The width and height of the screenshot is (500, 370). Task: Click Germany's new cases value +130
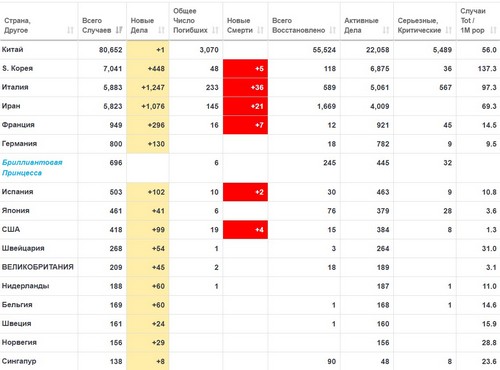point(156,144)
